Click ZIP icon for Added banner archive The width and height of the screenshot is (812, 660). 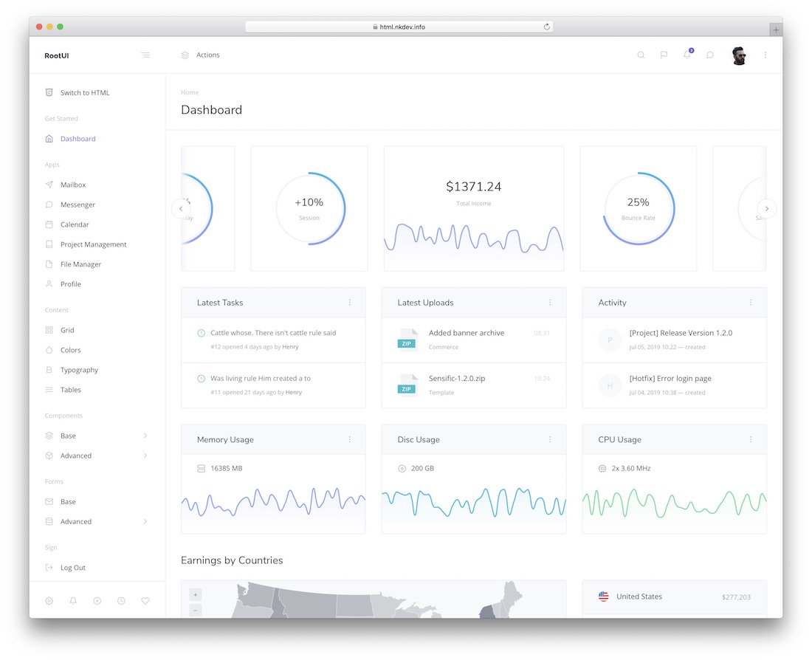pyautogui.click(x=407, y=340)
